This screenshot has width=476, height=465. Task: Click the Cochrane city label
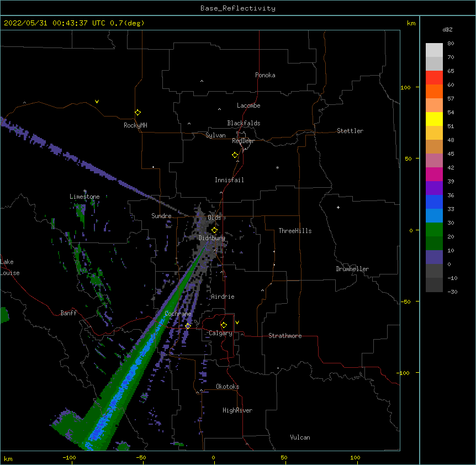178,314
